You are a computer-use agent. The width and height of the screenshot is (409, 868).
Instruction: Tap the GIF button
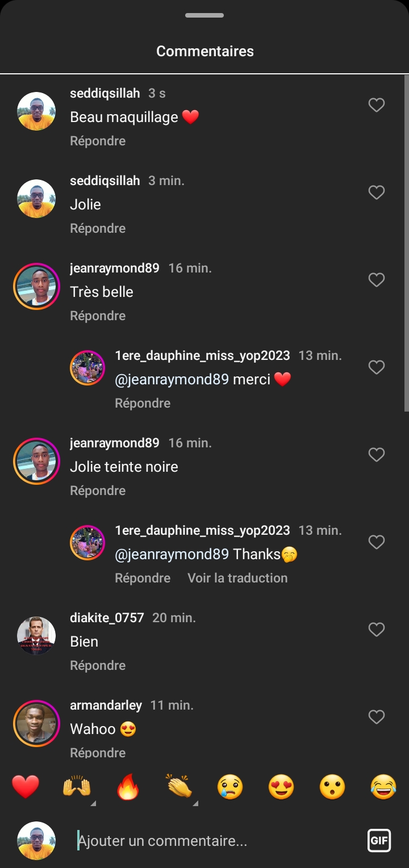(379, 841)
